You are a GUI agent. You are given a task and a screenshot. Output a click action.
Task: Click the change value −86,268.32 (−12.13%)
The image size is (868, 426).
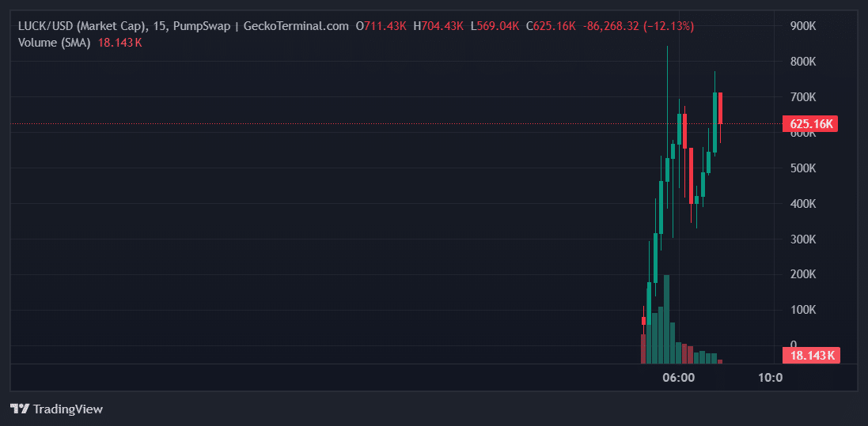639,26
